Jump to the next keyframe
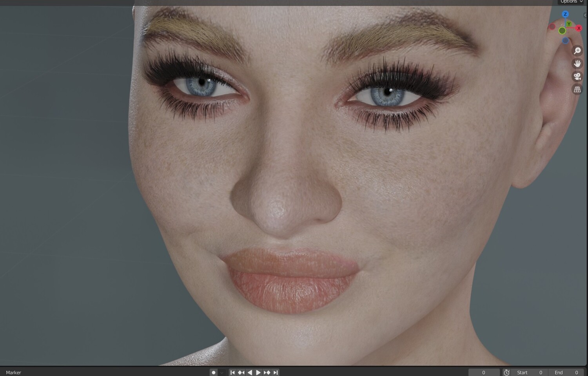The image size is (588, 376). [x=267, y=372]
